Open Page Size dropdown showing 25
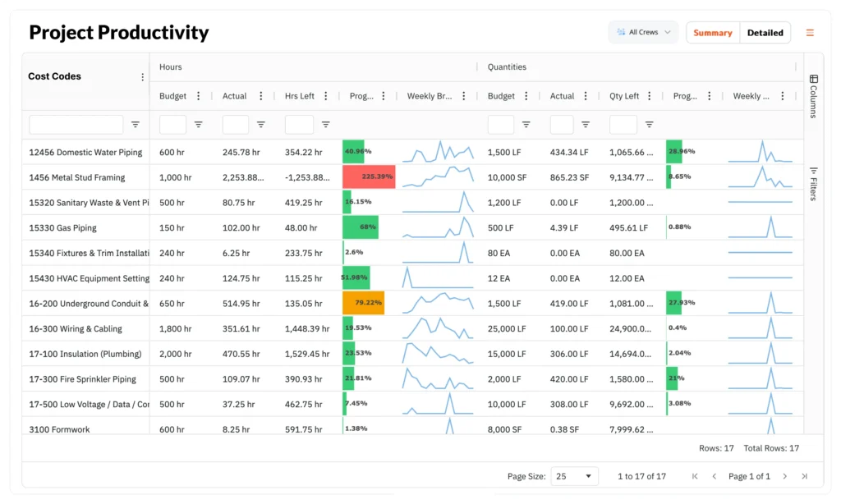The height and width of the screenshot is (504, 841). pyautogui.click(x=574, y=476)
